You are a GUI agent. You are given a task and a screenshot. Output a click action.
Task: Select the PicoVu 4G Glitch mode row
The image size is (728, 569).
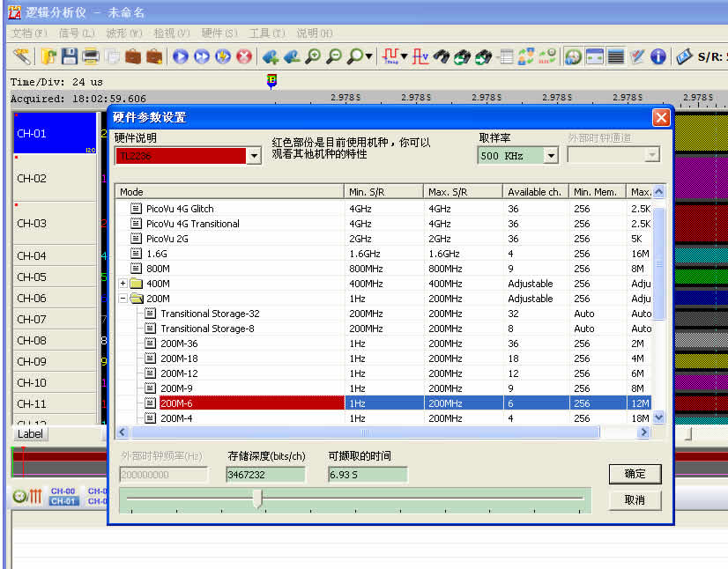(383, 209)
